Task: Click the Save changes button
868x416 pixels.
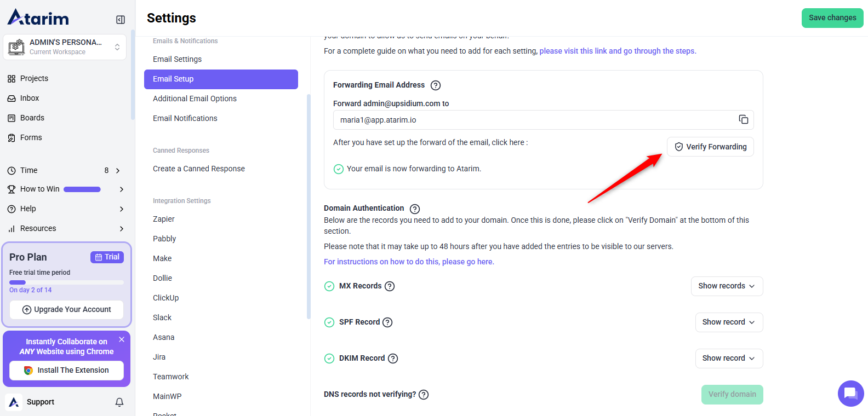Action: tap(832, 18)
